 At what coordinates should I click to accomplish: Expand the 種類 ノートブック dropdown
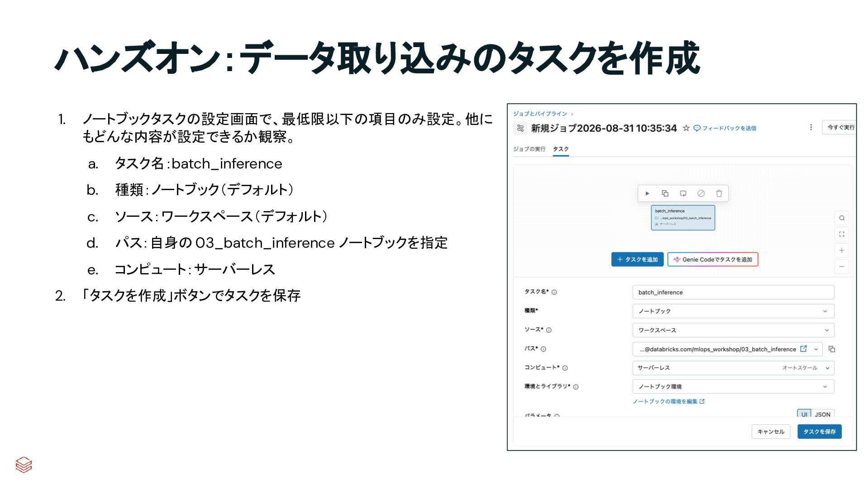[x=733, y=311]
